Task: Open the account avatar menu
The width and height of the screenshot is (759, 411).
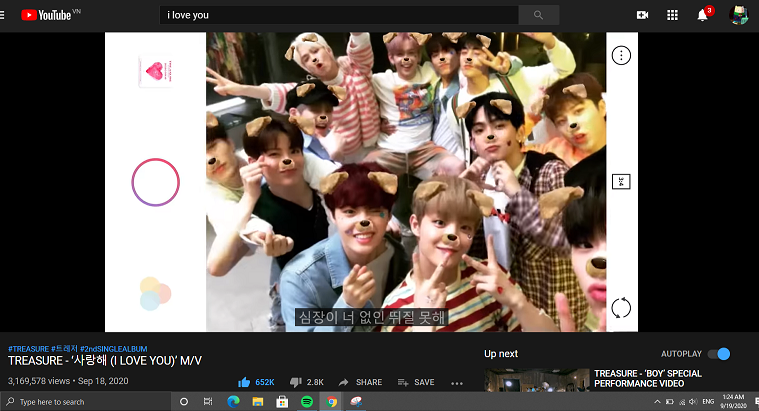Action: (739, 15)
